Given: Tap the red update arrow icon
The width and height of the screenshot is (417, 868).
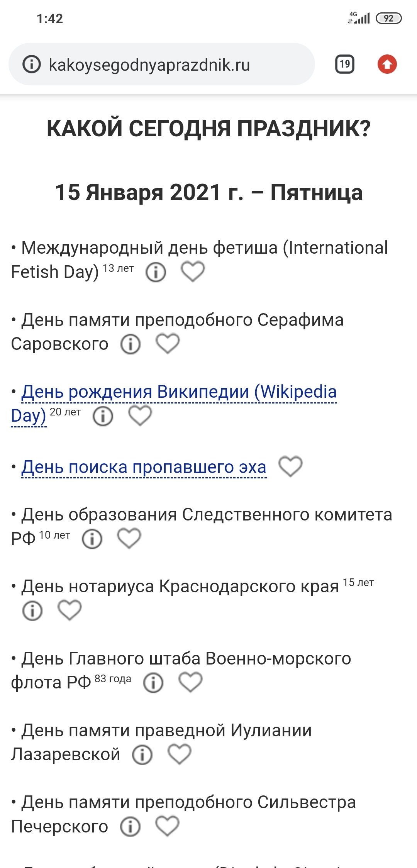Looking at the screenshot, I should coord(387,64).
